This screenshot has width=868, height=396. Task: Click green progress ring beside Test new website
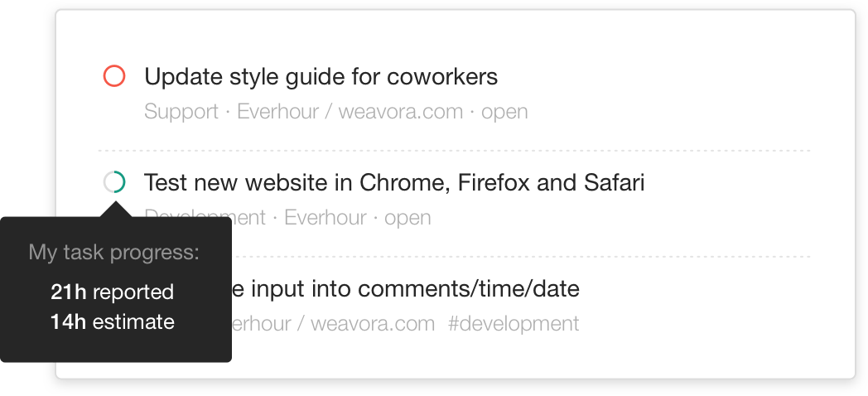pos(114,182)
